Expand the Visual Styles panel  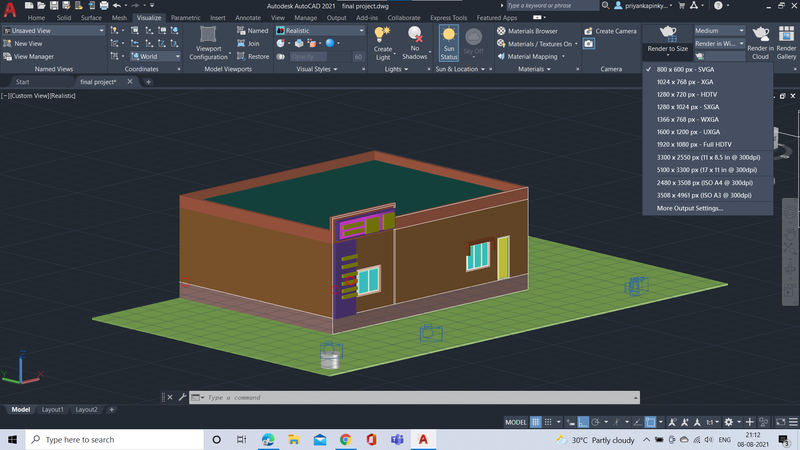coord(317,69)
